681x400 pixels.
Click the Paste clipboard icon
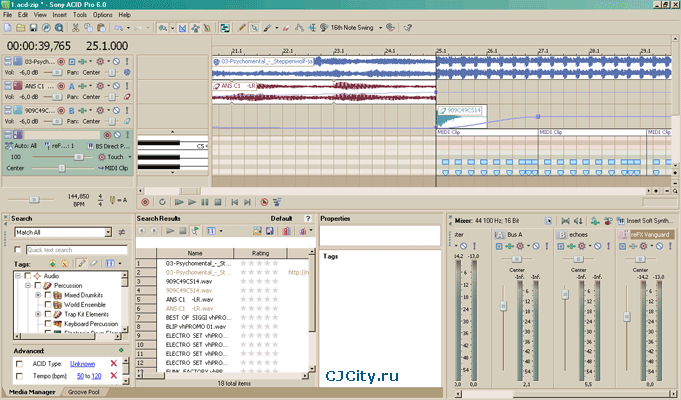point(101,28)
